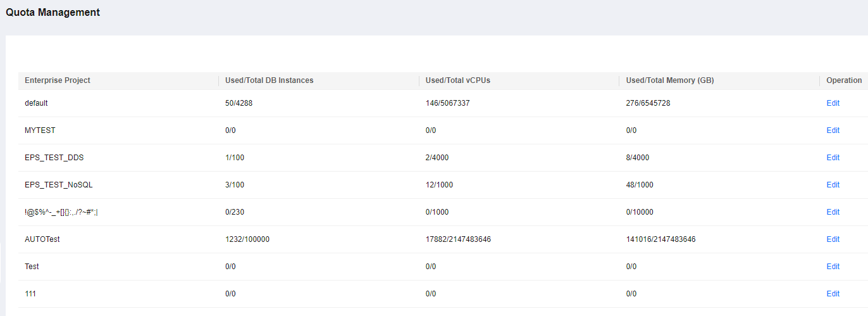Select the !@$%^-_+[]{} project name
The width and height of the screenshot is (868, 316).
61,212
